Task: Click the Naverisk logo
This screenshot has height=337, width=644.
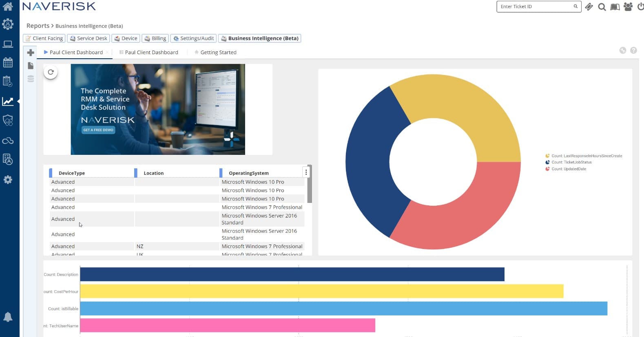Action: pos(59,6)
